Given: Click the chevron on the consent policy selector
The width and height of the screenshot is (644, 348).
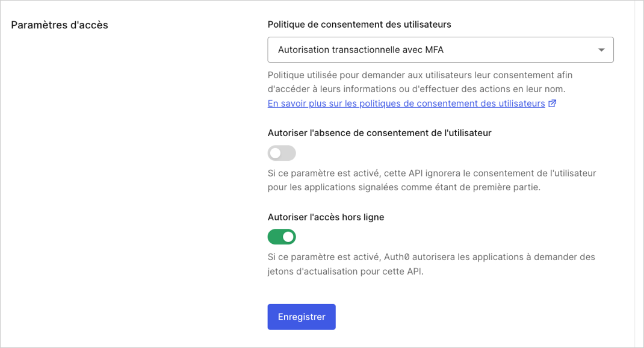Looking at the screenshot, I should 601,49.
